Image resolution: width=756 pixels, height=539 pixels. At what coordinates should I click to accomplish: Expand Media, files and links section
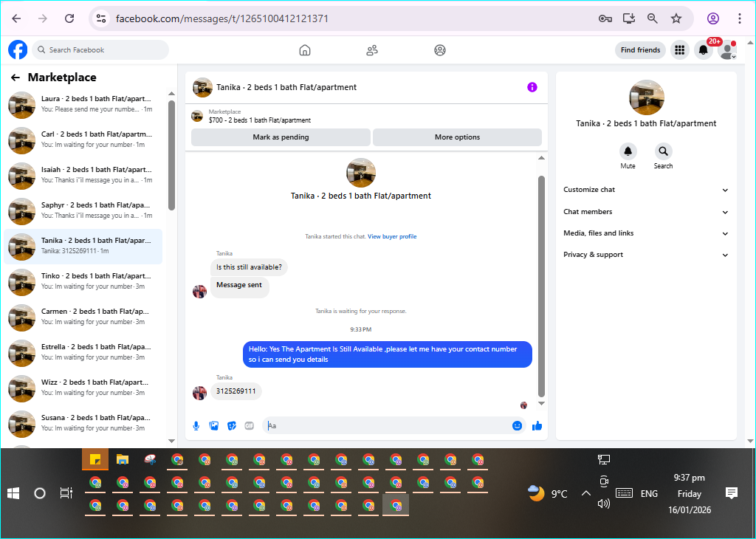(x=646, y=233)
